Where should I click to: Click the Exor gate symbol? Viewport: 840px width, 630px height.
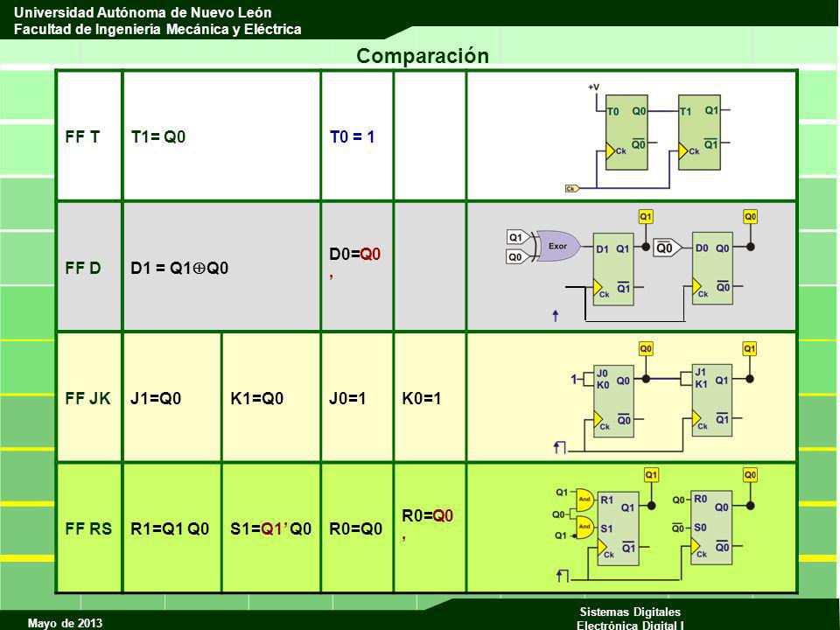click(557, 247)
